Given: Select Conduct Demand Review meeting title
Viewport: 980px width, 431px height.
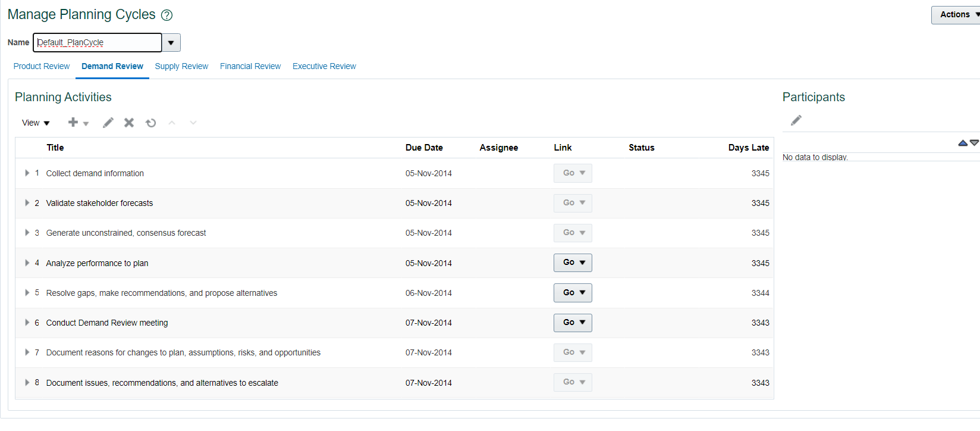Looking at the screenshot, I should coord(107,323).
